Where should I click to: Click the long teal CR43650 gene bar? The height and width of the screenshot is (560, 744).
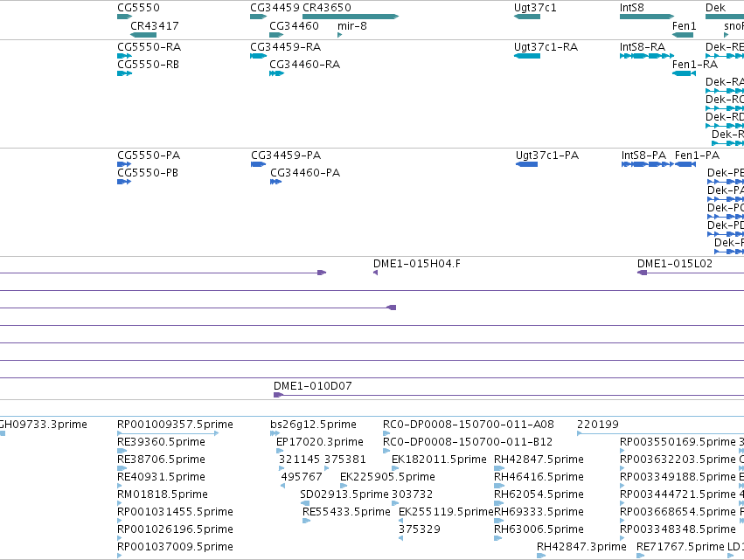(351, 17)
